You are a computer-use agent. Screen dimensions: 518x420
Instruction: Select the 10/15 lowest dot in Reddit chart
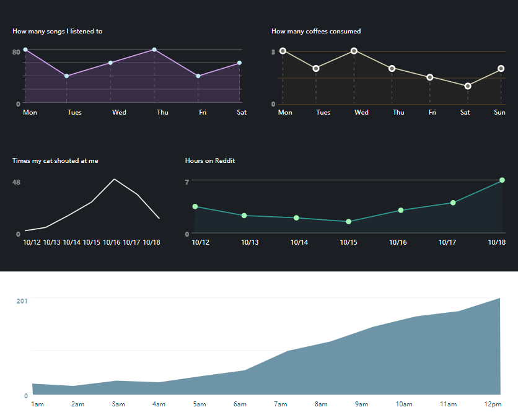coord(348,222)
